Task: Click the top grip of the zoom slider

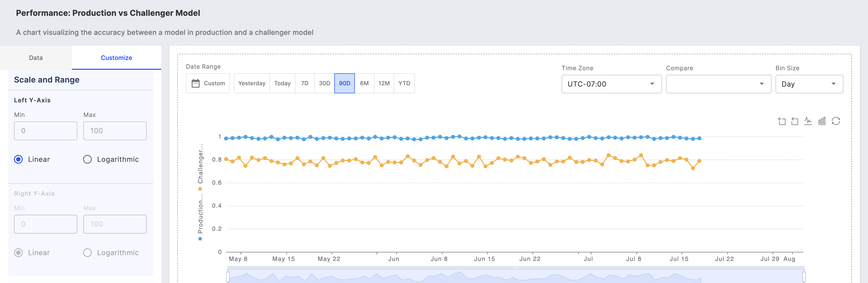Action: point(516,268)
